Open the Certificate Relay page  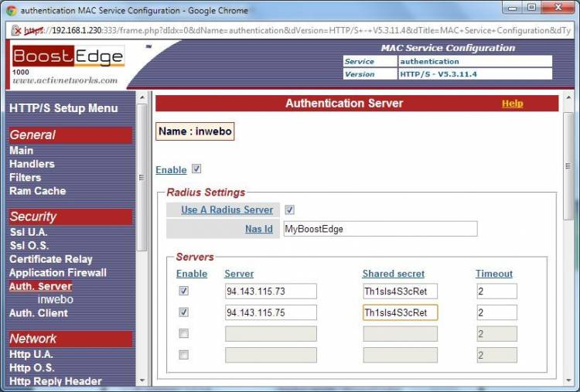[50, 259]
